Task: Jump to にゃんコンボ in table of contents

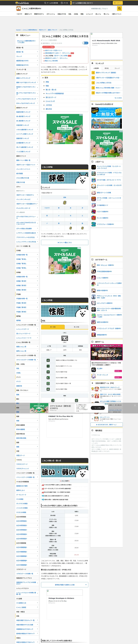Action: [x=50, y=101]
